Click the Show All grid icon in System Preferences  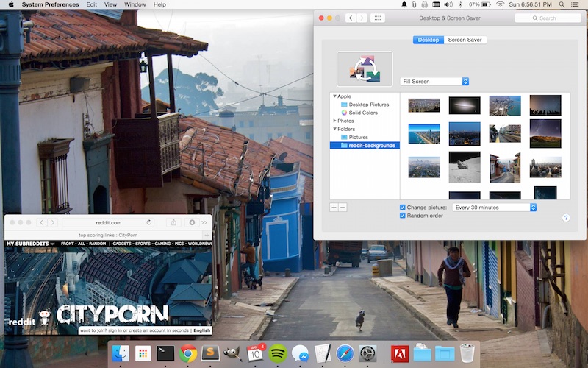click(x=378, y=18)
